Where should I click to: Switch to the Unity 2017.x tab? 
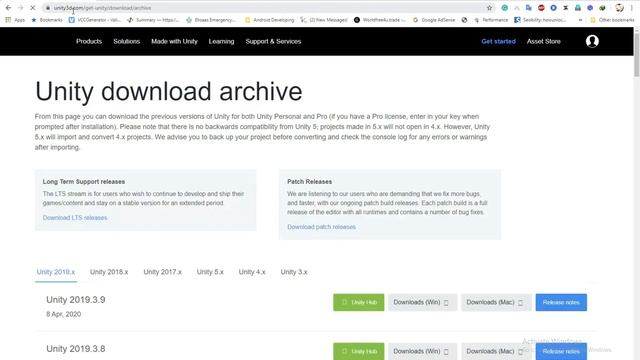pos(162,272)
